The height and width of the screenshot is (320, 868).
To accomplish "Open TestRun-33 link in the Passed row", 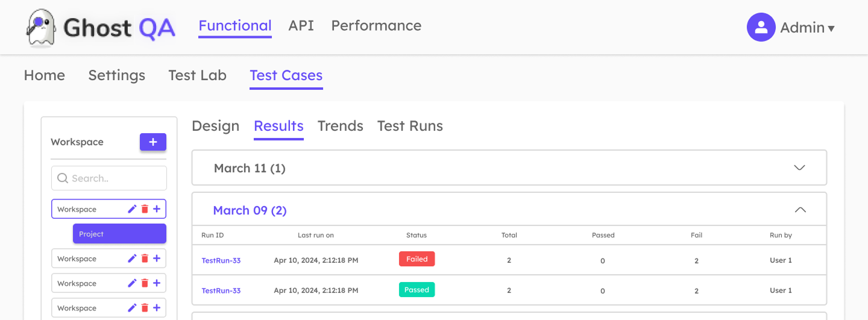I will point(221,290).
